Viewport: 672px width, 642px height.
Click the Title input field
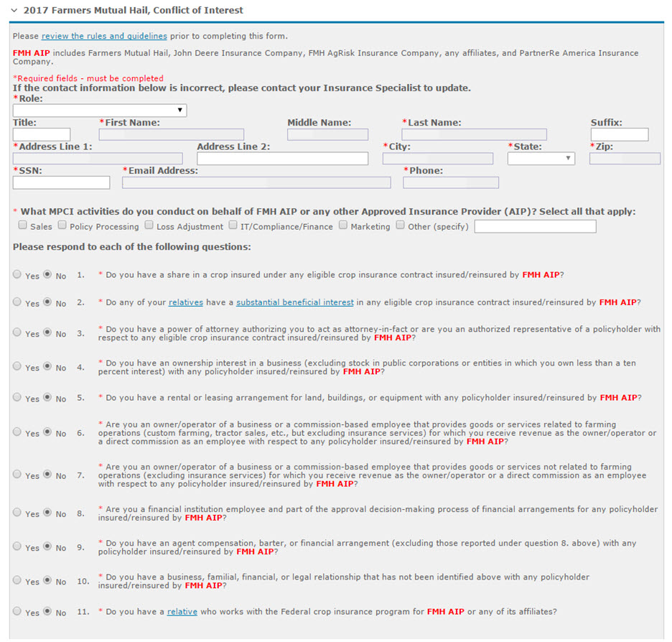[42, 135]
